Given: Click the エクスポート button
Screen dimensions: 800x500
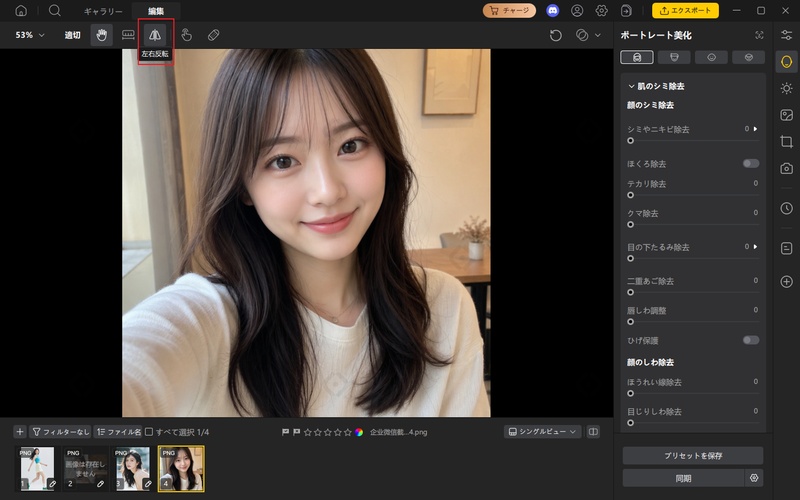Looking at the screenshot, I should 685,11.
